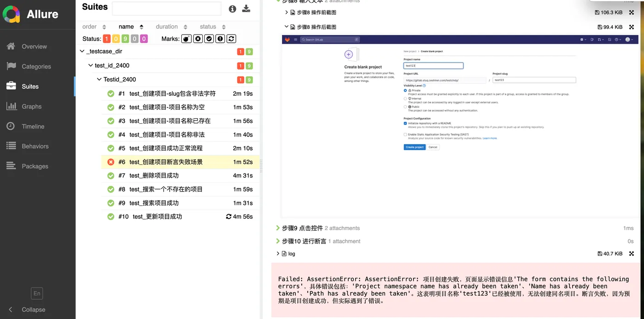Sort test list by status
The height and width of the screenshot is (319, 644).
pyautogui.click(x=213, y=27)
